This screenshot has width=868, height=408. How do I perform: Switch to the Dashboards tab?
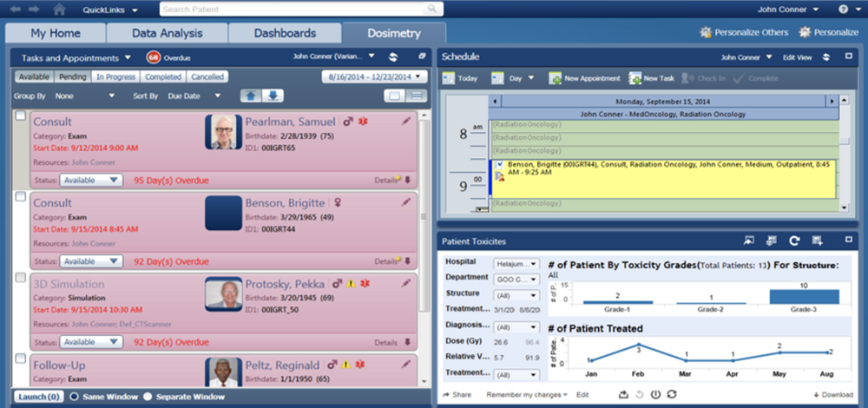pyautogui.click(x=285, y=33)
